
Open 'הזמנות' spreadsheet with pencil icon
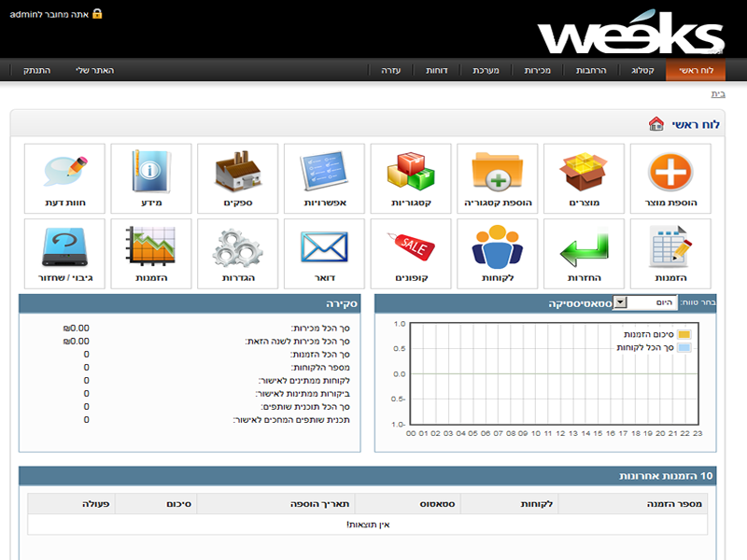click(670, 246)
